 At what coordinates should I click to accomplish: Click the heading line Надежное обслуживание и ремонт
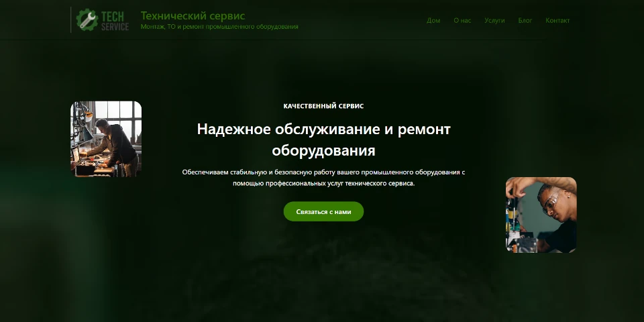coord(323,129)
